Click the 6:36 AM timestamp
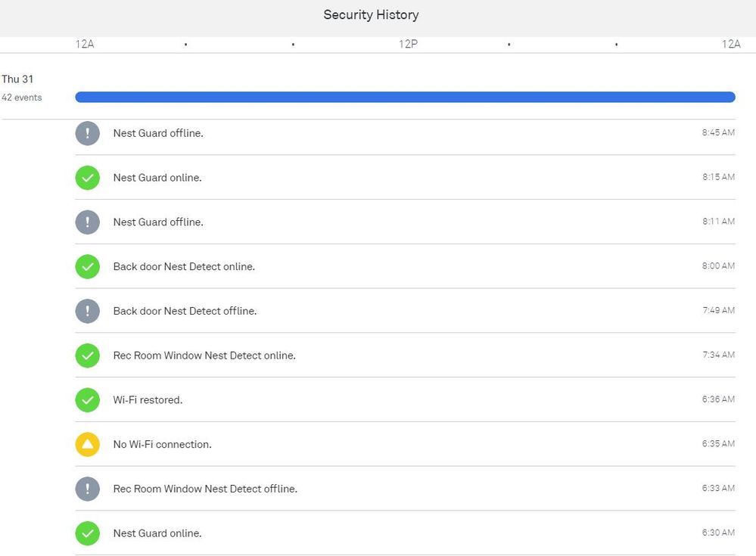This screenshot has width=756, height=556. point(718,399)
